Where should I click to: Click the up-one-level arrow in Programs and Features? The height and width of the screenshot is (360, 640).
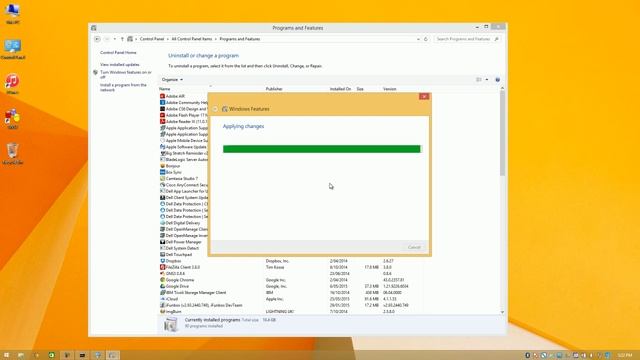122,39
